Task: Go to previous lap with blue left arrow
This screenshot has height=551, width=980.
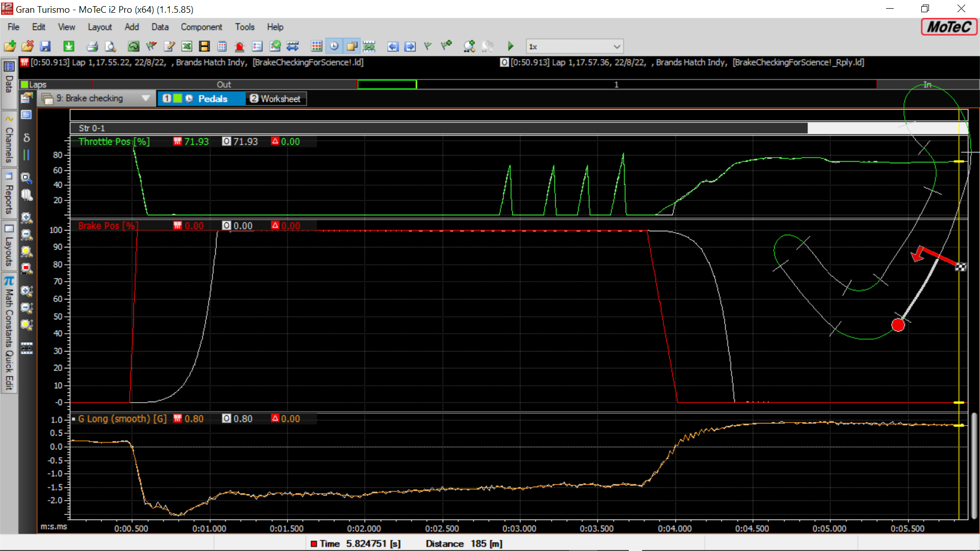Action: coord(393,46)
